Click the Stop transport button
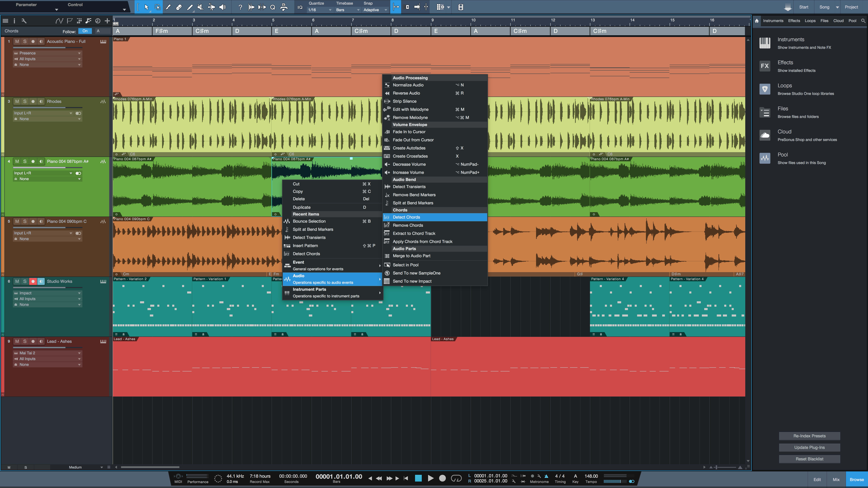Image resolution: width=868 pixels, height=488 pixels. 418,478
